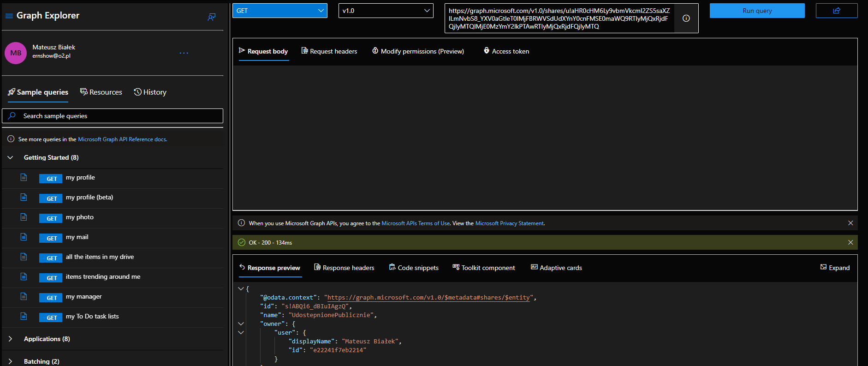Click the green OK status check icon
This screenshot has width=868, height=366.
click(241, 242)
